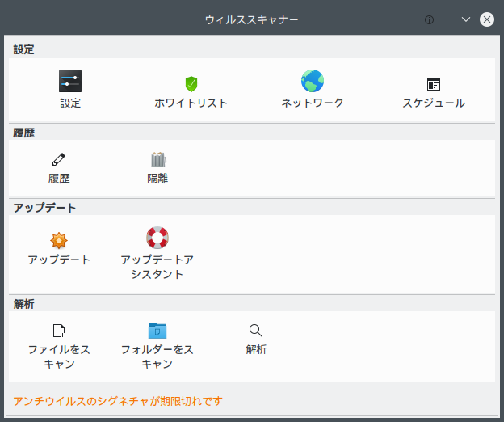Open the 解析 magnifying glass icon
Screen dimensions: 504x422
click(x=256, y=331)
